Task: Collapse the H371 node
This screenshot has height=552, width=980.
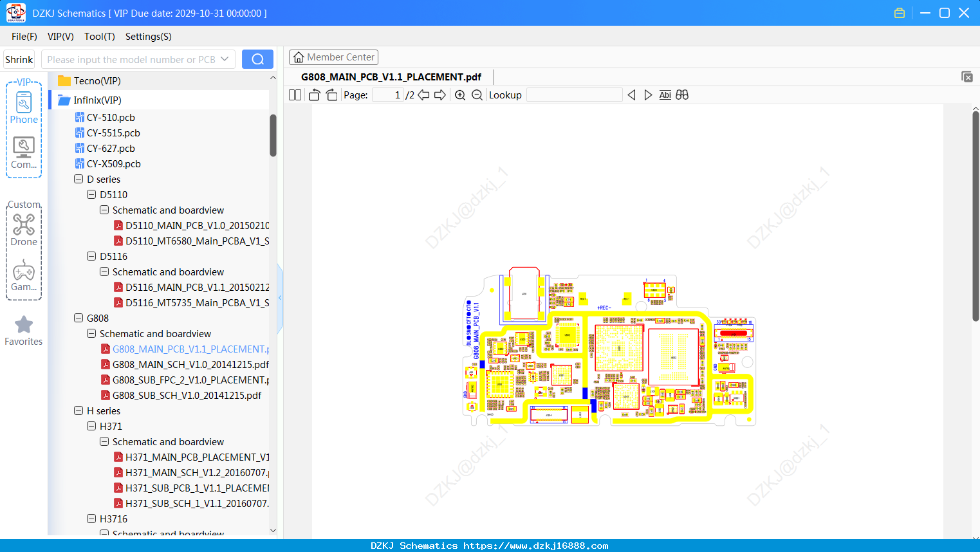Action: [x=91, y=426]
